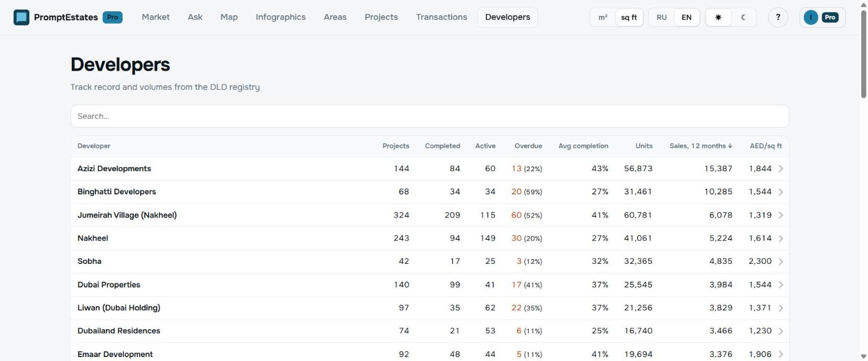Screen dimensions: 868x361
Task: Open Azizi Developments developer name
Action: (114, 168)
